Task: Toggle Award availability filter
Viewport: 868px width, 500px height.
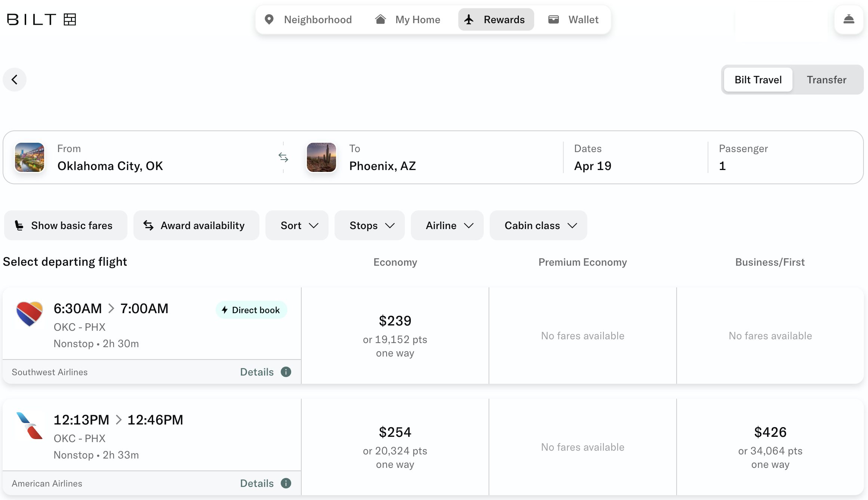Action: coord(196,225)
